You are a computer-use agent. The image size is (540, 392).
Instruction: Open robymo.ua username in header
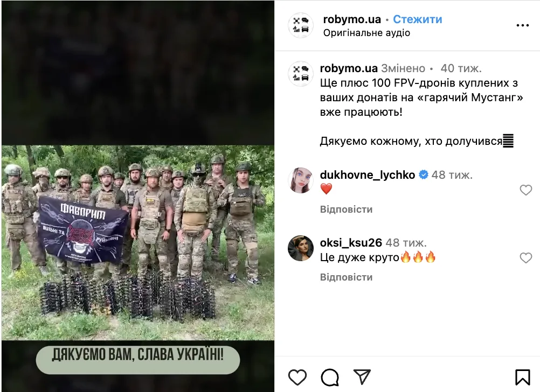coord(352,19)
